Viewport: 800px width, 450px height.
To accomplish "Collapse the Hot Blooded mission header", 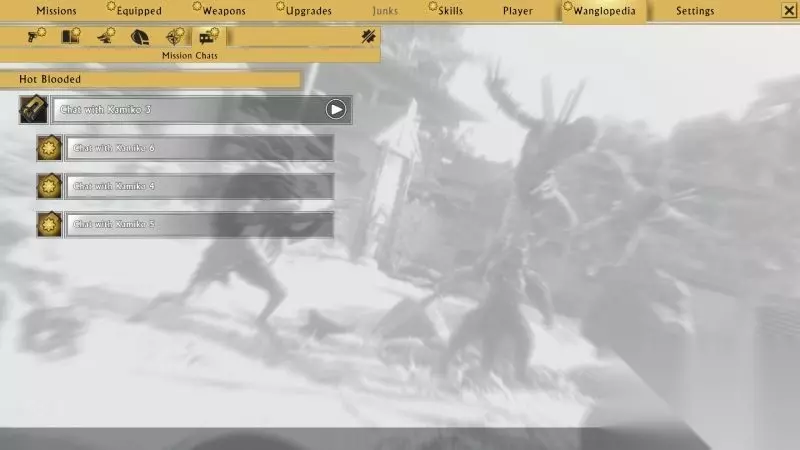I will (151, 79).
